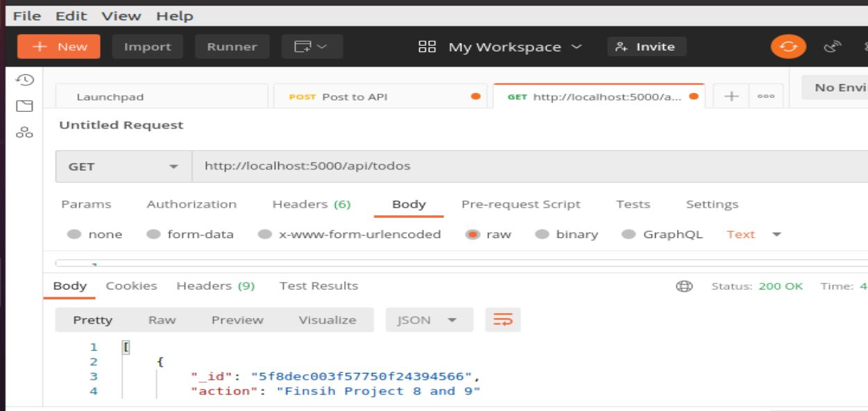The height and width of the screenshot is (411, 868).
Task: Open the tab options ellipsis menu
Action: tap(766, 97)
